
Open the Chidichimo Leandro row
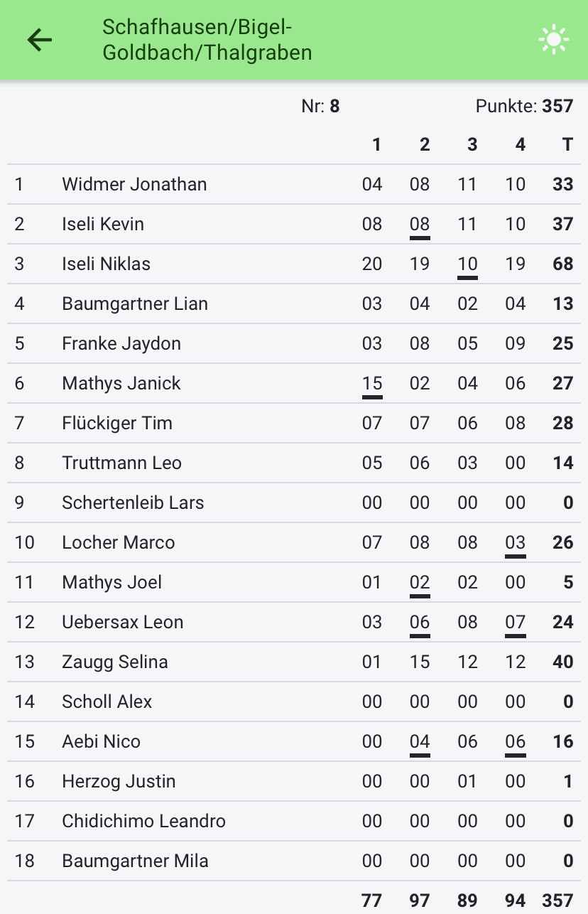click(294, 821)
